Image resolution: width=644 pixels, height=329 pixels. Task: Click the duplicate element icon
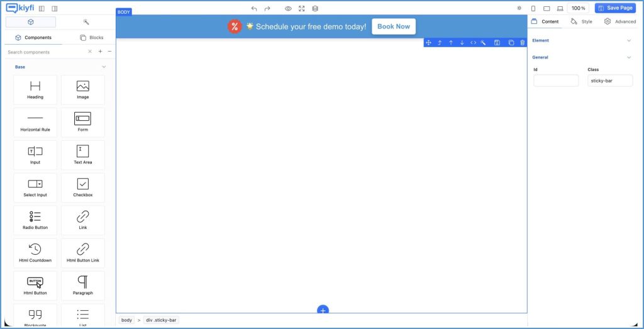pyautogui.click(x=511, y=43)
